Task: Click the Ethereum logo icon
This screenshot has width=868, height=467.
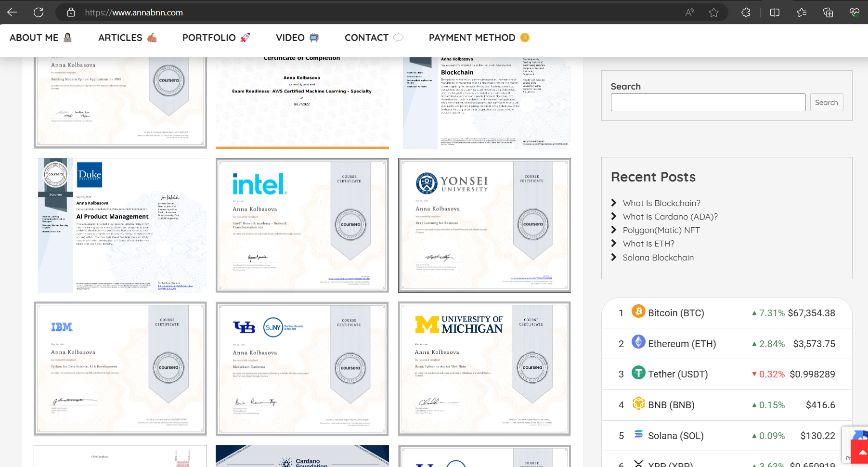Action: (638, 342)
